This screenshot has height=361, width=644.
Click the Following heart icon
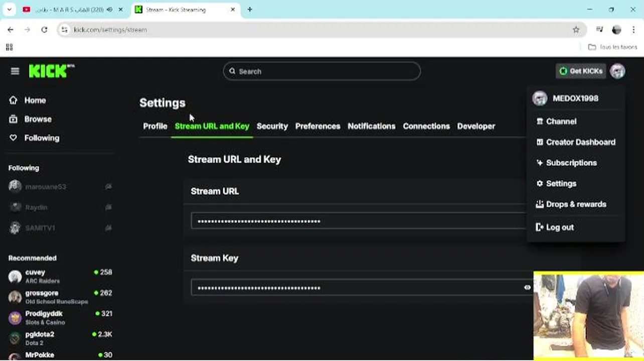click(x=14, y=138)
